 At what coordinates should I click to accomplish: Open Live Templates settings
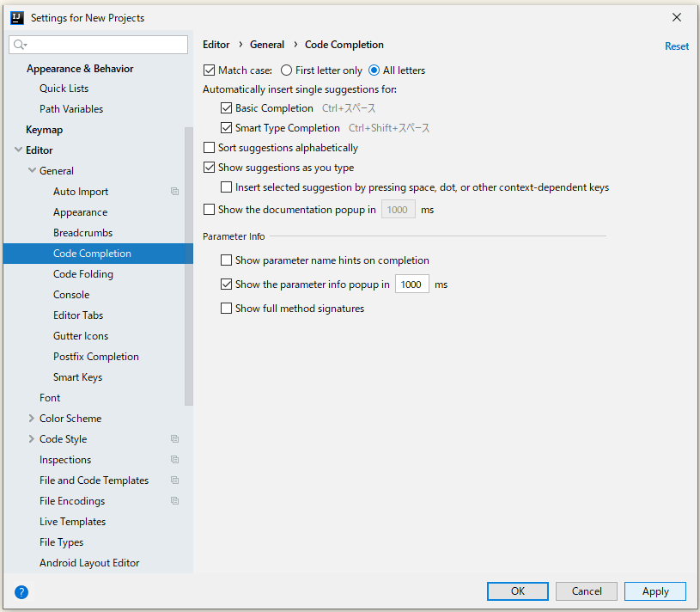click(72, 521)
